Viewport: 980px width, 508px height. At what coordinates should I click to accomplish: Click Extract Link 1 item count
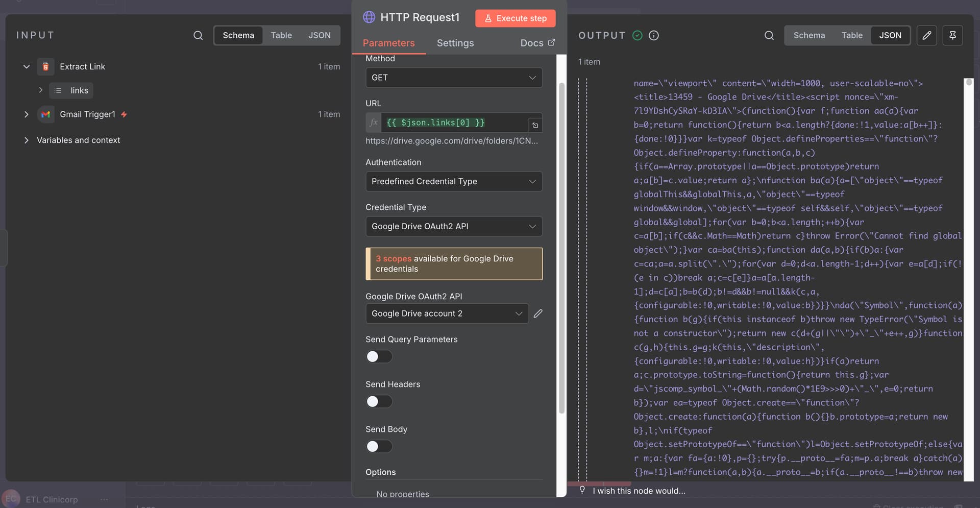point(329,66)
